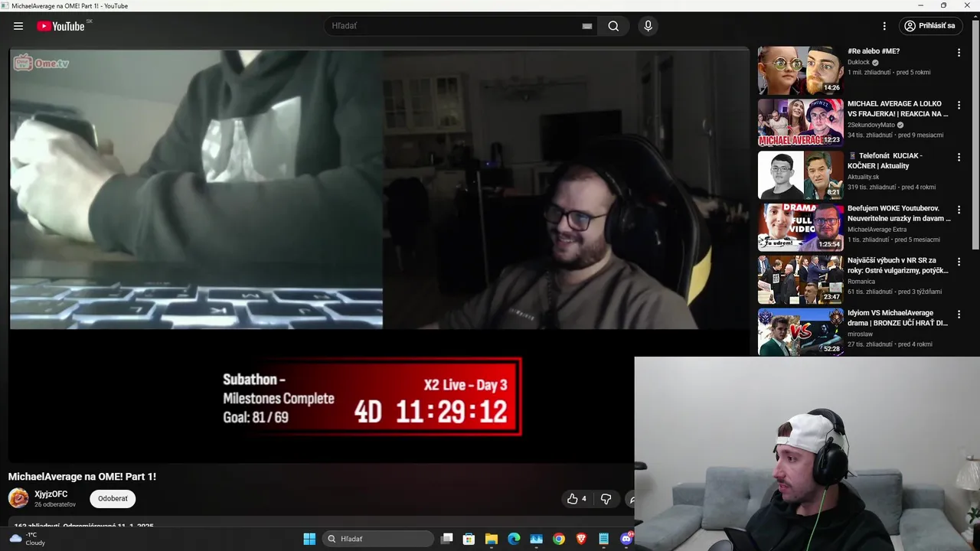Open options for 'Najväčší výbuch v NR SR' video
Image resolution: width=980 pixels, height=551 pixels.
959,262
